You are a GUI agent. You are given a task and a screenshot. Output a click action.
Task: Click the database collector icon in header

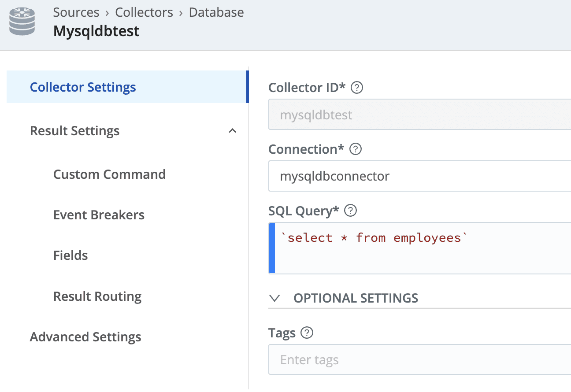click(22, 22)
